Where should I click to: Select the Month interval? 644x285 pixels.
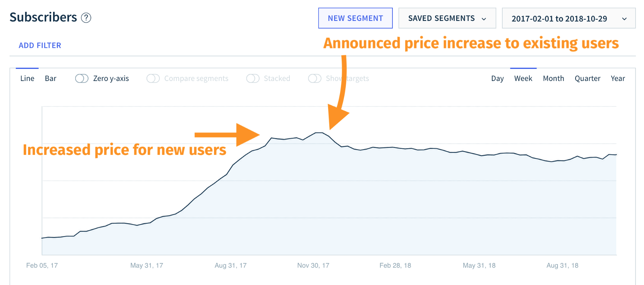coord(553,79)
